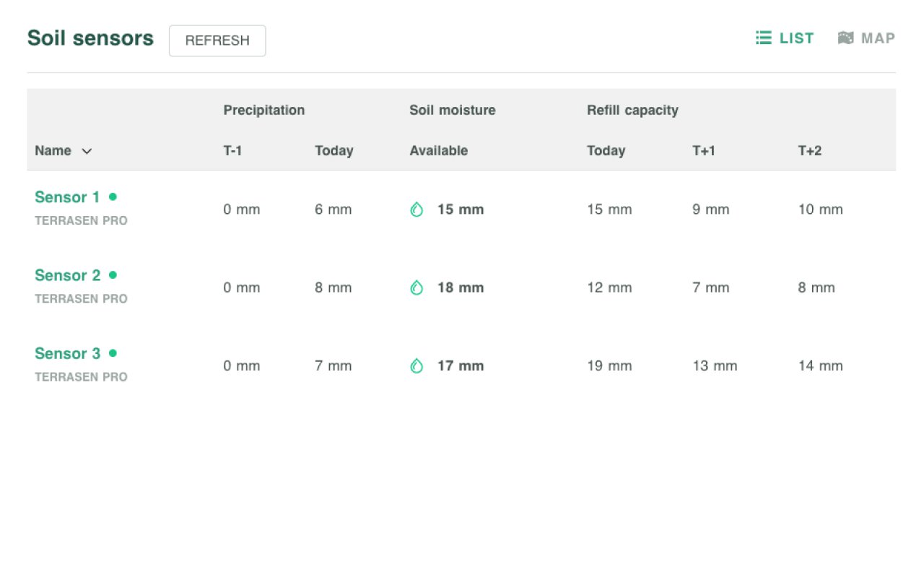924x578 pixels.
Task: Click Sensor 3 T+2 value 14 mm
Action: (x=821, y=366)
